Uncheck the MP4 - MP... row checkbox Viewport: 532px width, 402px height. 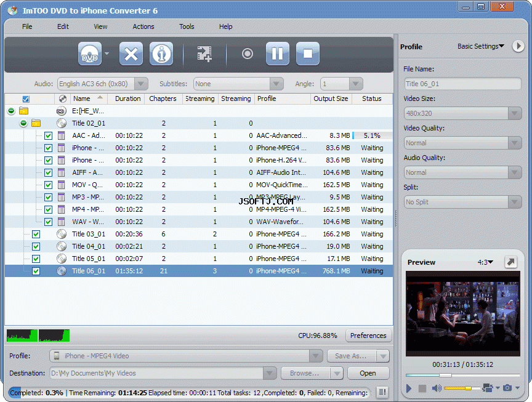click(49, 210)
